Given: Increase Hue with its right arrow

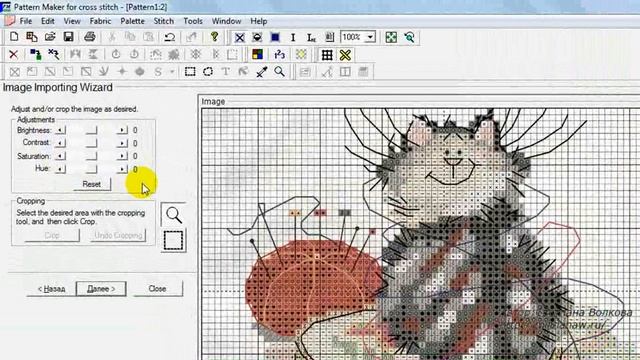Looking at the screenshot, I should point(122,169).
